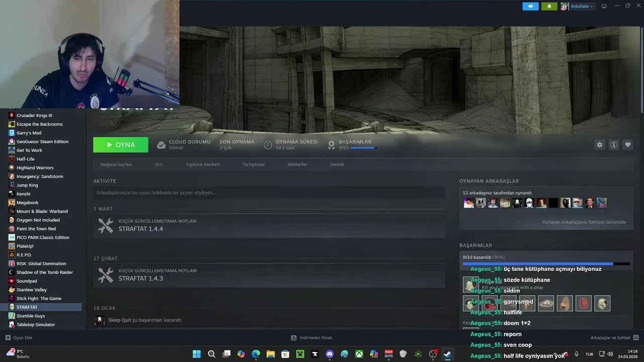Click Oynayan Arkadaşların Tümünü Görüntüle link
644x362 pixels.
click(584, 222)
